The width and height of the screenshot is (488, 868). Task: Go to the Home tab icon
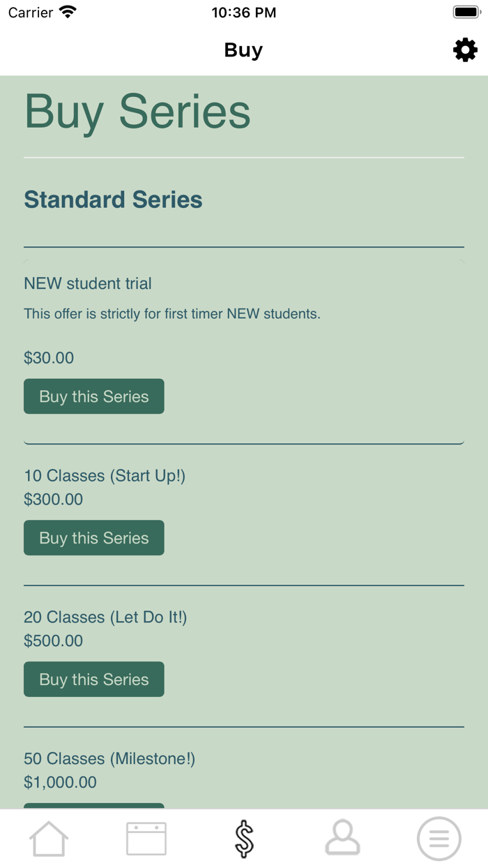(x=49, y=838)
